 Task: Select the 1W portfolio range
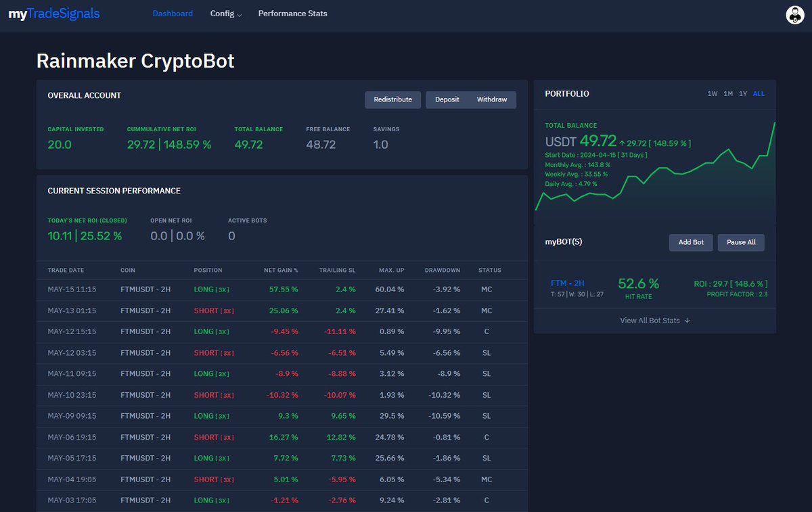pos(713,94)
